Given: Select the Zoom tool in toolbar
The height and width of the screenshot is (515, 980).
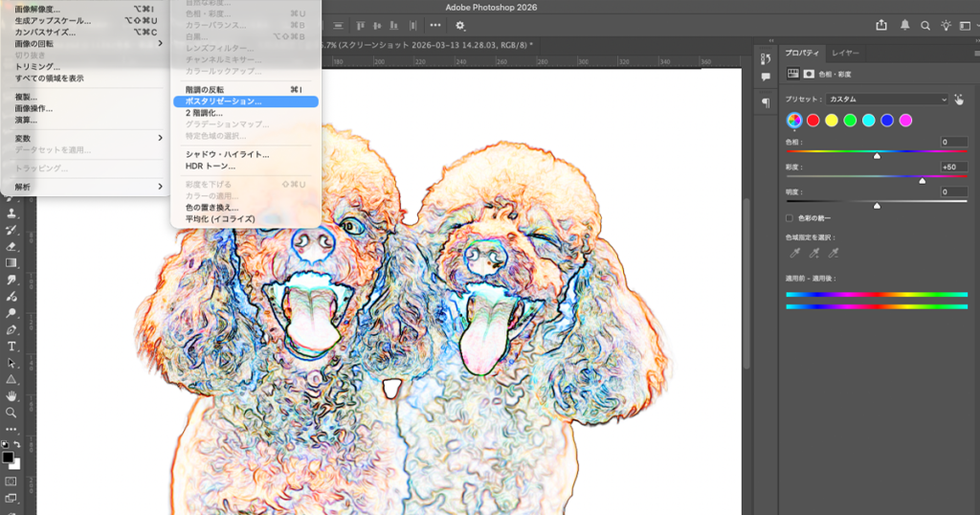Looking at the screenshot, I should (11, 413).
